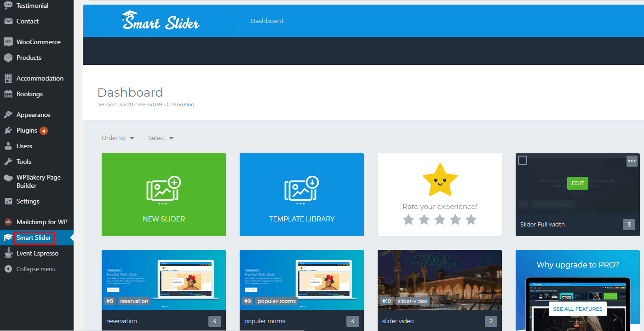Open the Select dropdown
Screen dimensions: 644x331
(161, 138)
